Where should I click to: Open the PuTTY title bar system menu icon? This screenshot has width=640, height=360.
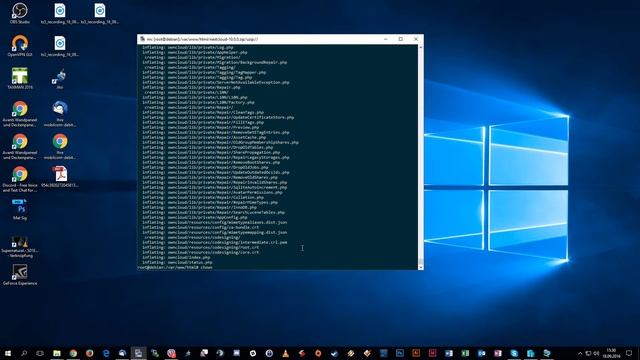(x=142, y=39)
